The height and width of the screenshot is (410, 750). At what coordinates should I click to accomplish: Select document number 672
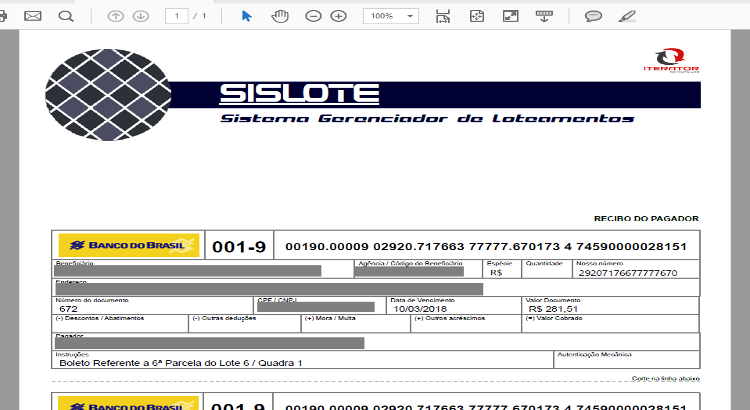pyautogui.click(x=68, y=309)
